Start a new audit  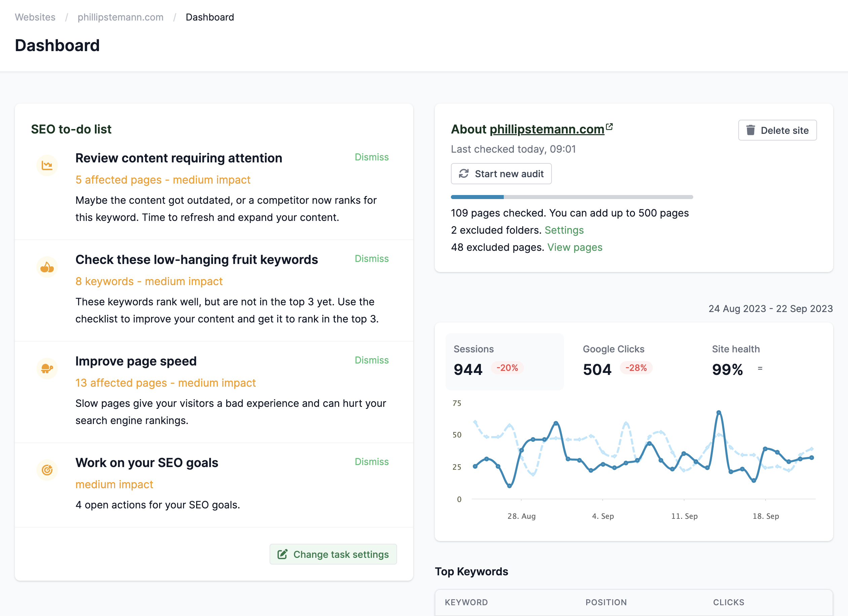501,174
